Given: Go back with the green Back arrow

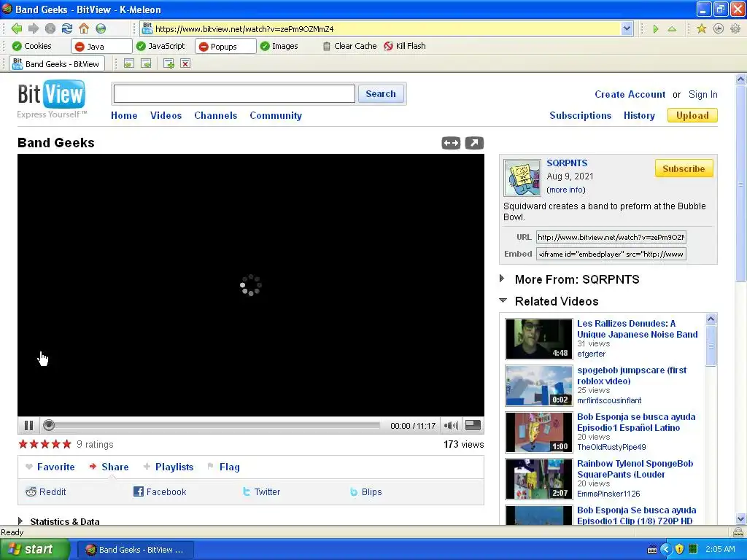Looking at the screenshot, I should 16,28.
